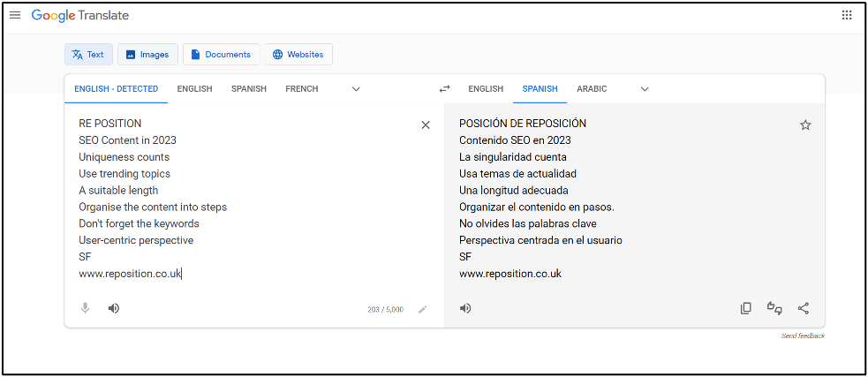This screenshot has width=868, height=377.
Task: Choose Spanish as source language
Action: point(249,88)
